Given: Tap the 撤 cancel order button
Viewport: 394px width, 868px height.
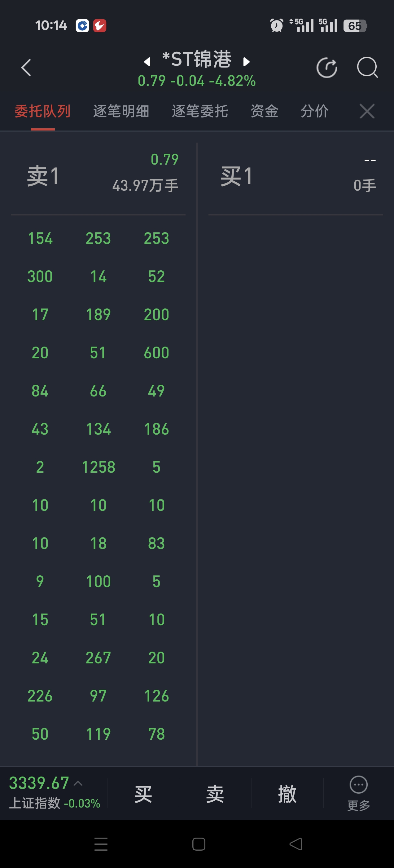Looking at the screenshot, I should (x=287, y=794).
